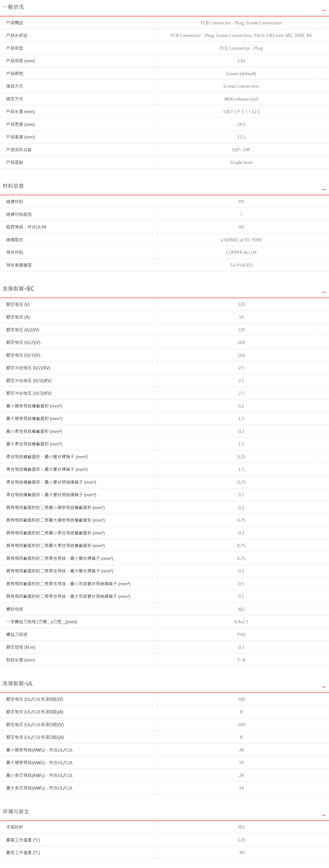Click the 手指防护 YES value
The height and width of the screenshot is (868, 329).
241,827
